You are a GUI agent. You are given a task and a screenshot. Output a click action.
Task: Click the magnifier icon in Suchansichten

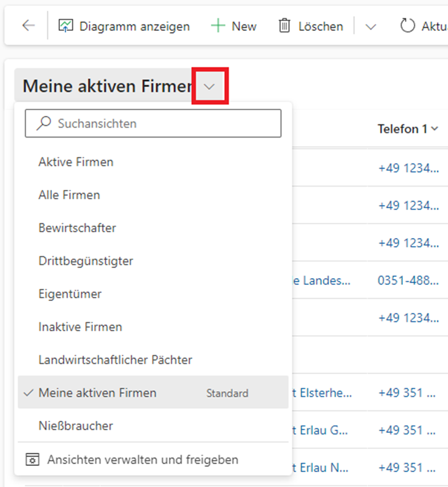43,123
